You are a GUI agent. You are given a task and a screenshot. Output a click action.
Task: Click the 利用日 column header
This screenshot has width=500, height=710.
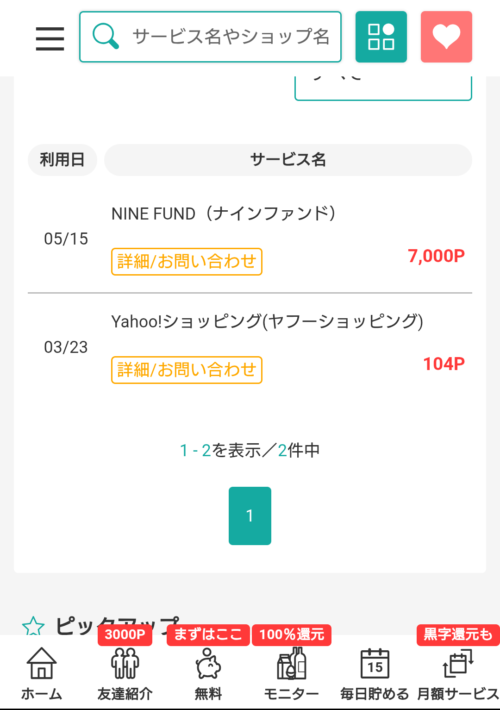pyautogui.click(x=62, y=160)
